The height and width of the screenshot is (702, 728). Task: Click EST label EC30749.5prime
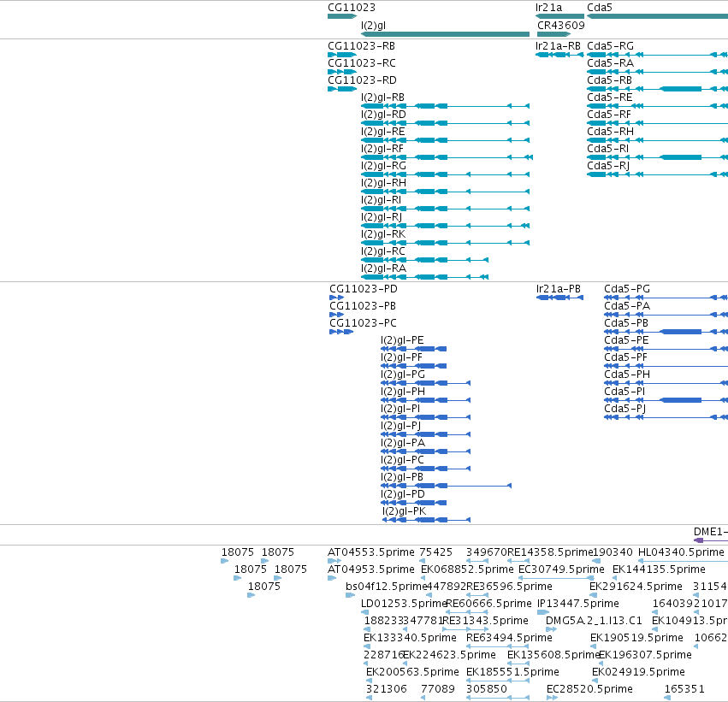tap(561, 569)
